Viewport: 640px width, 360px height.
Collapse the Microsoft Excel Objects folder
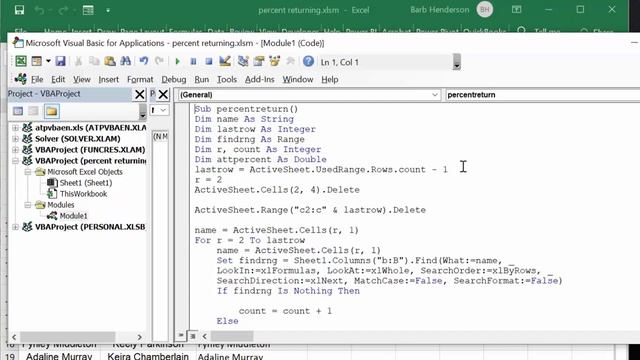click(28, 172)
